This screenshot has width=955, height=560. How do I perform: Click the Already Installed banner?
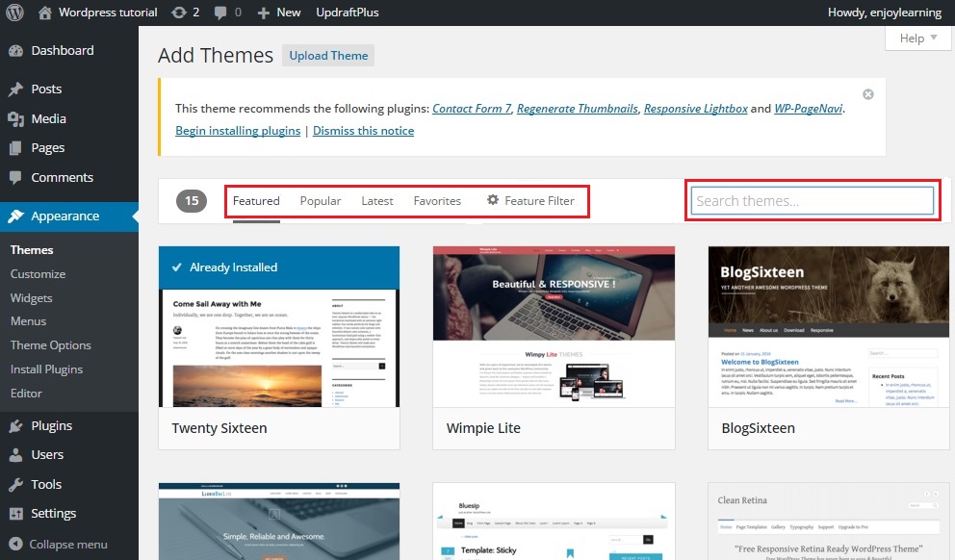(x=279, y=267)
